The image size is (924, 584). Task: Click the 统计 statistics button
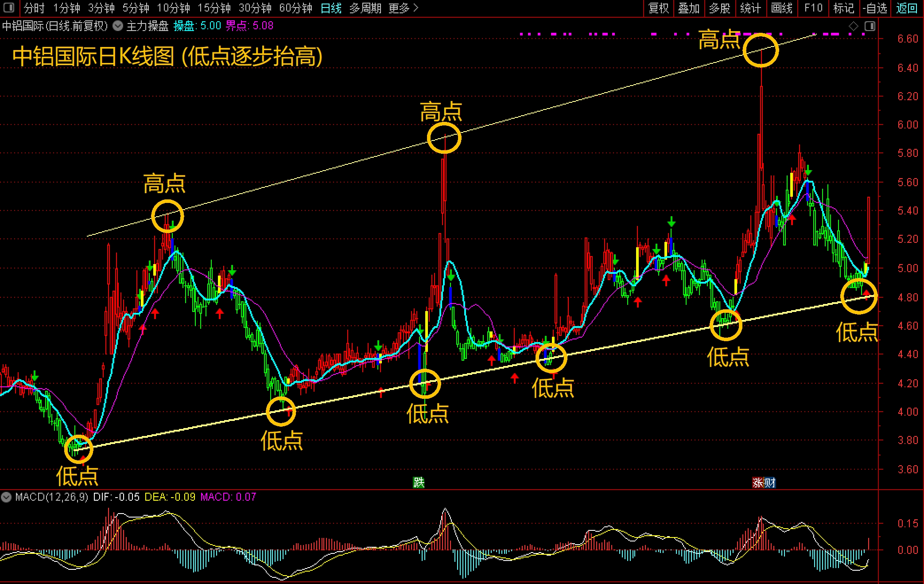(750, 8)
